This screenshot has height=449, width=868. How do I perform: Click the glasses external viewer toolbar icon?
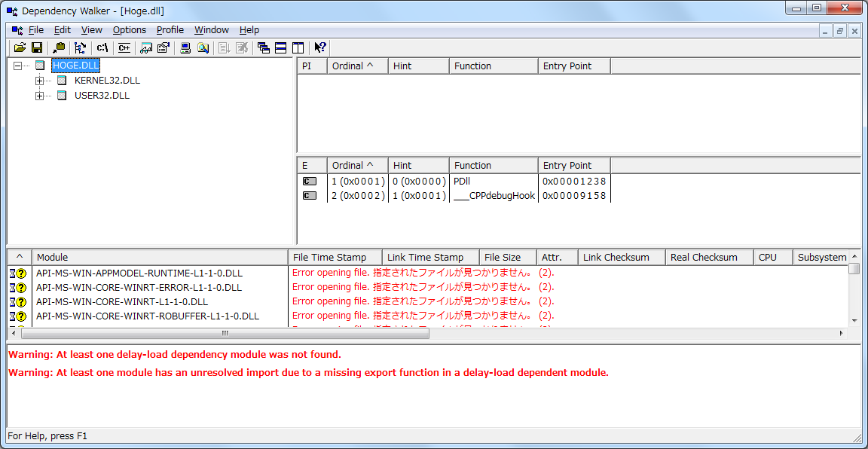(146, 47)
